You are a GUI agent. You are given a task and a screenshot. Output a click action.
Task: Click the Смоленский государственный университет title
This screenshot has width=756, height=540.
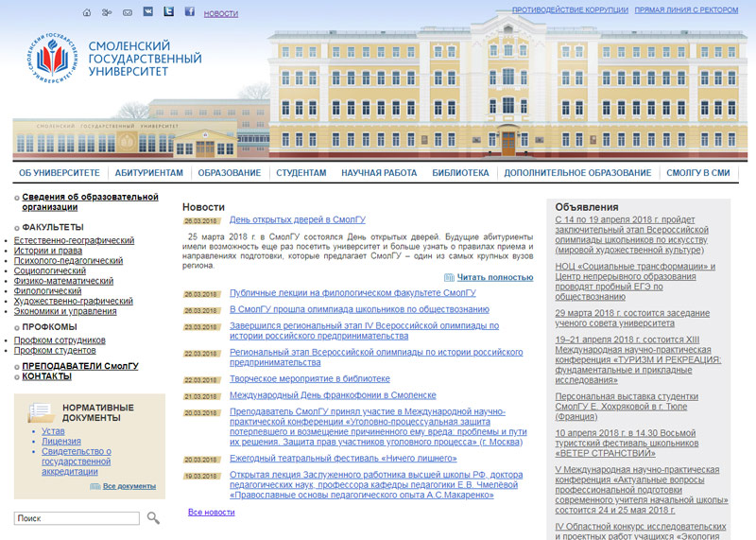145,59
